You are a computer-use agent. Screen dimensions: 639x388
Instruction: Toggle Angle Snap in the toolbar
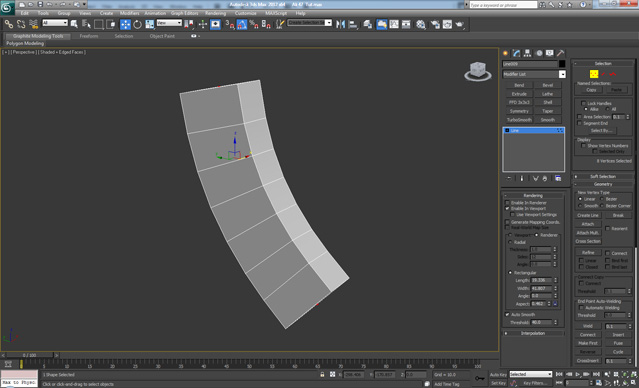242,24
